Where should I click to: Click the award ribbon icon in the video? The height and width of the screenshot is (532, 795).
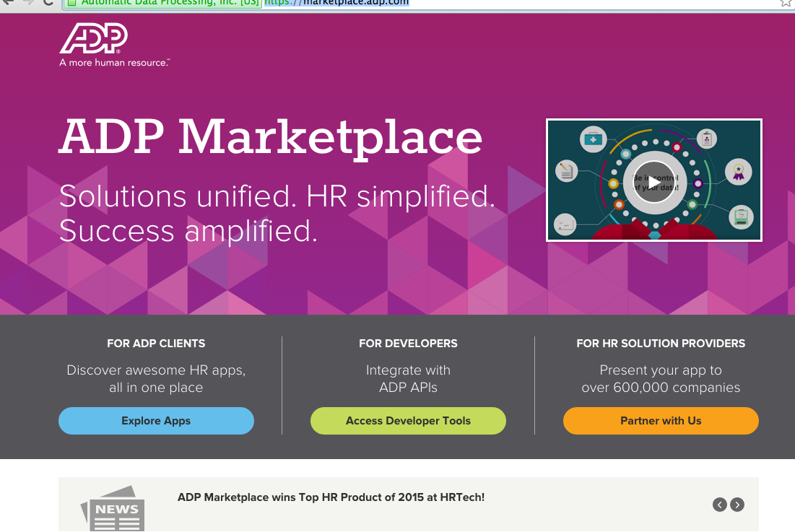(738, 171)
